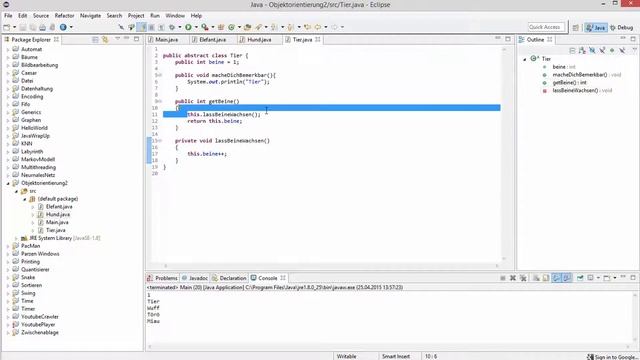Toggle Hide Fields in Outline toolbar
Screen dimensions: 640x360
coord(592,50)
